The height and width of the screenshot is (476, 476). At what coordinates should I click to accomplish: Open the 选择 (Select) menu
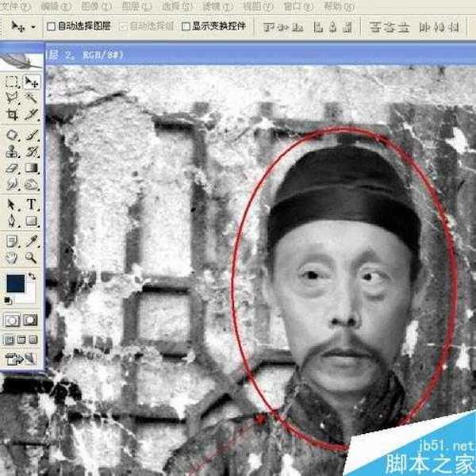coord(177,6)
